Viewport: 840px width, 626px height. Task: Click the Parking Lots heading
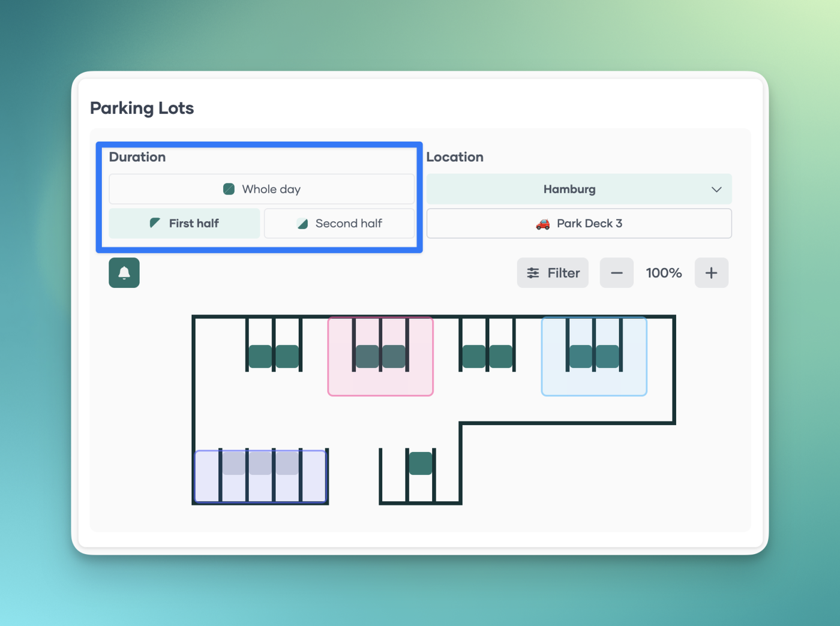(142, 109)
